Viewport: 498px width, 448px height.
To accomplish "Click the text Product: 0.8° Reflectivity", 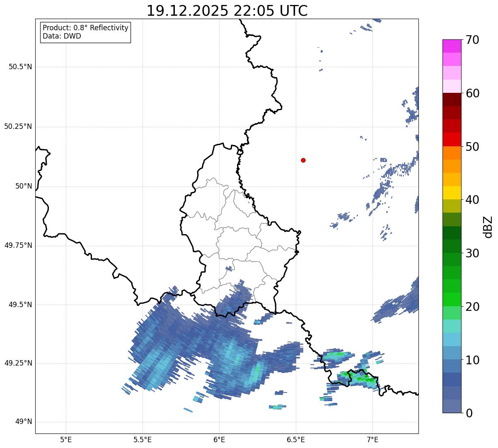I will click(86, 28).
